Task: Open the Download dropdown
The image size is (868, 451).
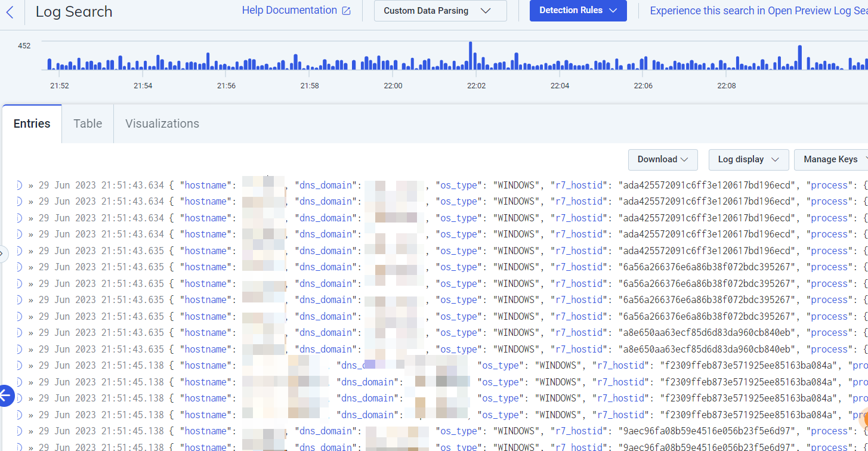Action: pyautogui.click(x=663, y=159)
